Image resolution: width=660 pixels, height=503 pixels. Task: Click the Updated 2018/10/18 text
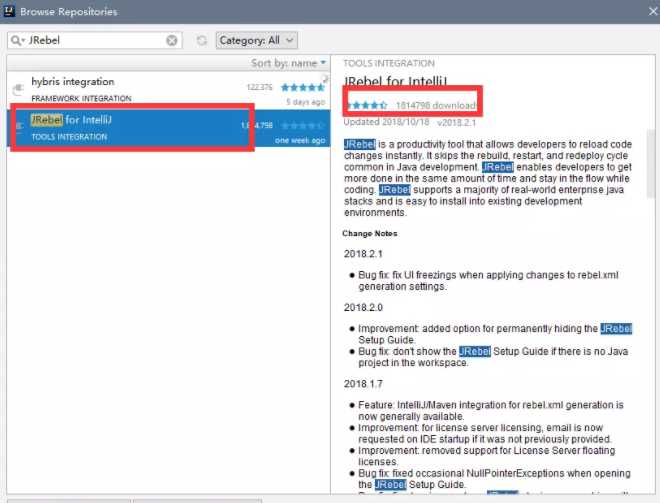tap(386, 122)
